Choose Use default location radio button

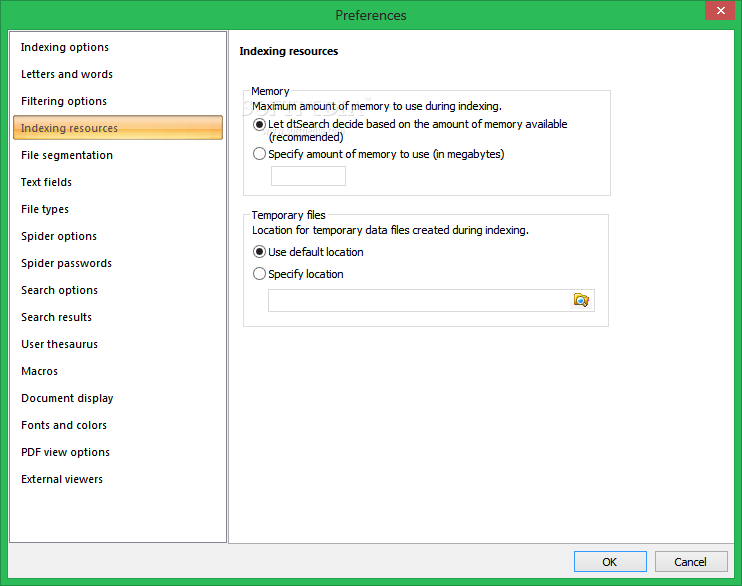coord(259,252)
